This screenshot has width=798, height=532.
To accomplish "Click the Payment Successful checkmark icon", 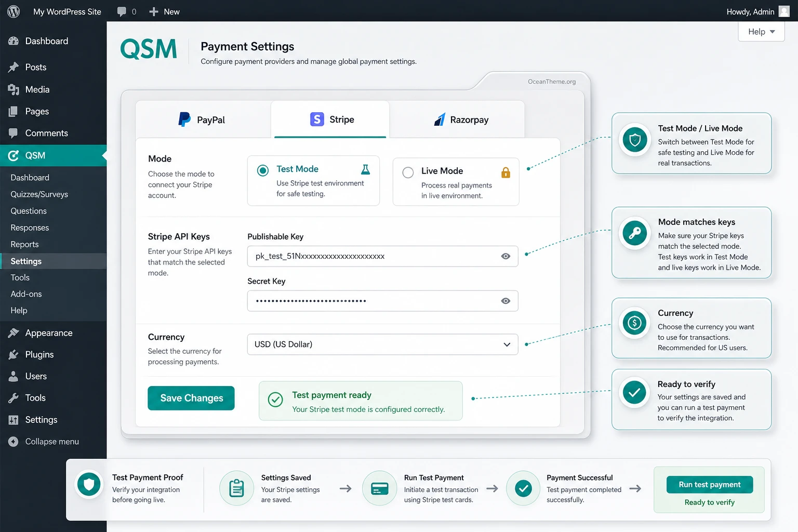I will [523, 488].
